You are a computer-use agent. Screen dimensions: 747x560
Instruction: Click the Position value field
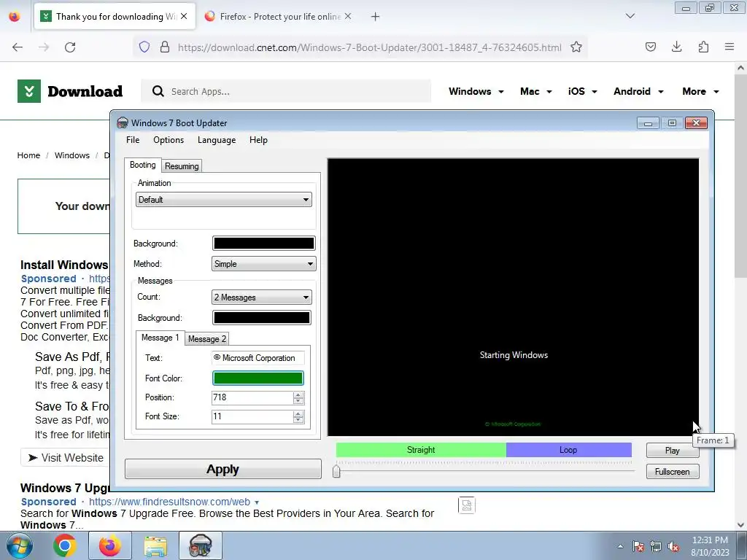click(252, 397)
